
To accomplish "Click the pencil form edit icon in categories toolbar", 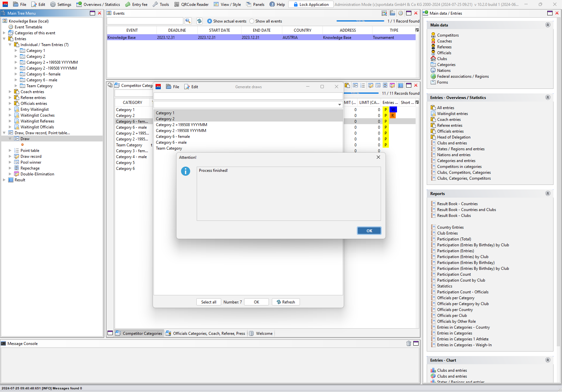I will [x=371, y=85].
